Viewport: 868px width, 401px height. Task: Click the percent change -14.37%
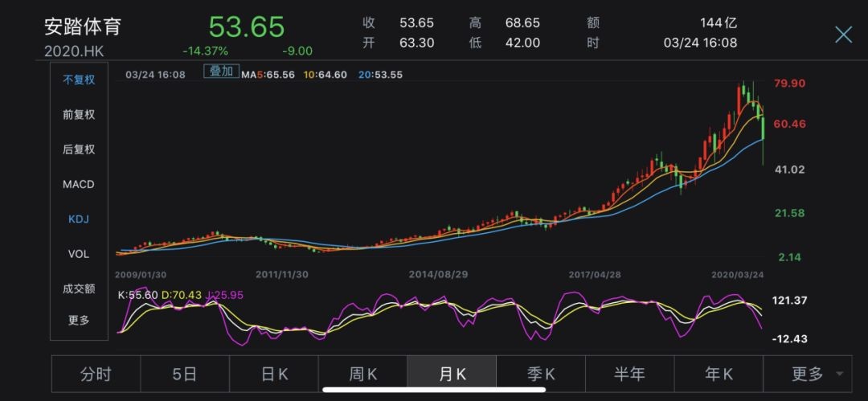pos(206,51)
